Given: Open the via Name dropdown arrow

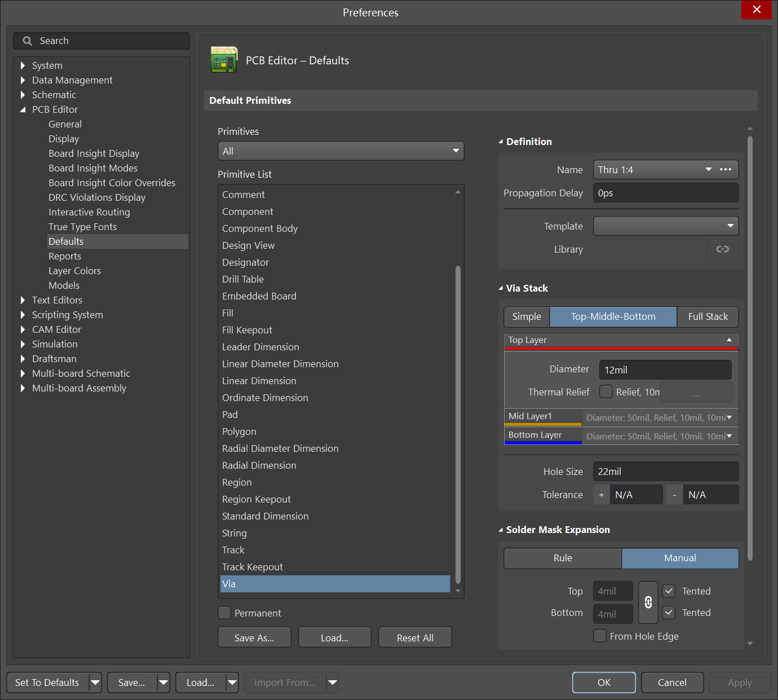Looking at the screenshot, I should (x=709, y=169).
